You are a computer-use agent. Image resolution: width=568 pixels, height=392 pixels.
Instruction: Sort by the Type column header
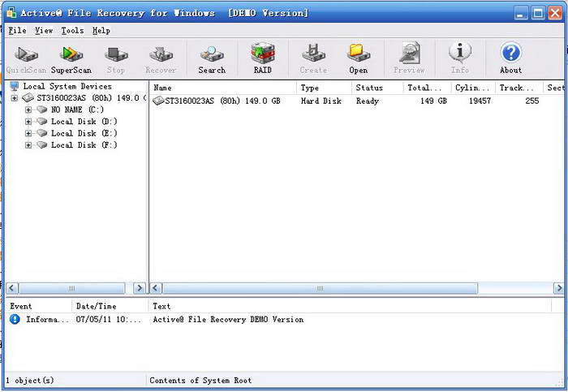pyautogui.click(x=325, y=88)
